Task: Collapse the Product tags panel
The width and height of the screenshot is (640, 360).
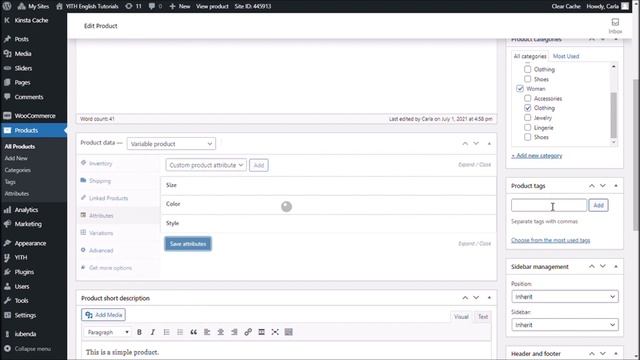Action: (616, 186)
